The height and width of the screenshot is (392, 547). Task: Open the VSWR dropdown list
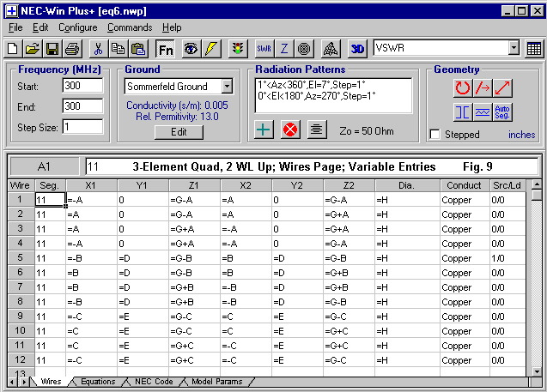coord(514,49)
